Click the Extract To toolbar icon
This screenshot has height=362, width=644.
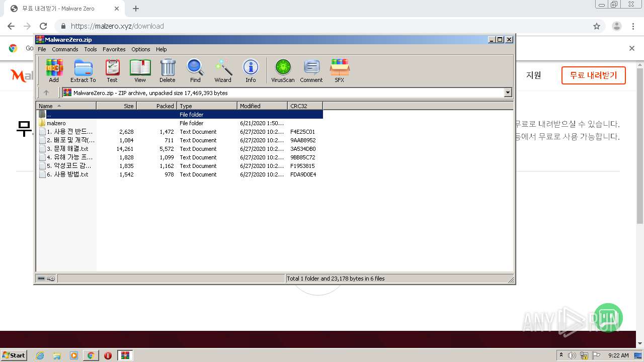(83, 70)
